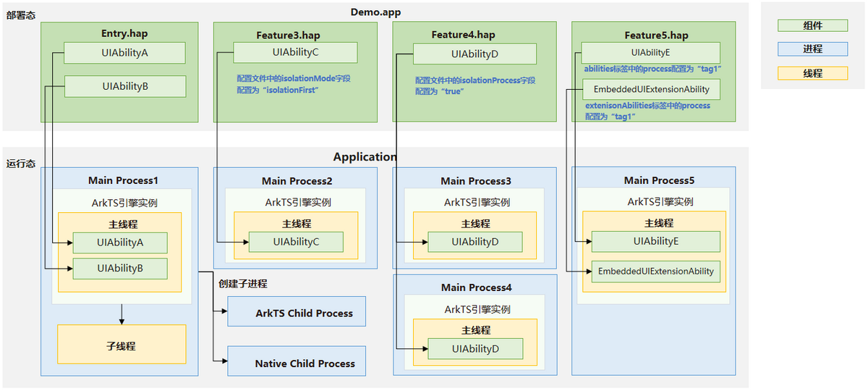This screenshot has width=868, height=391.
Task: Click EmbeddedUIExtensionAbility in Main Process5
Action: [x=655, y=272]
